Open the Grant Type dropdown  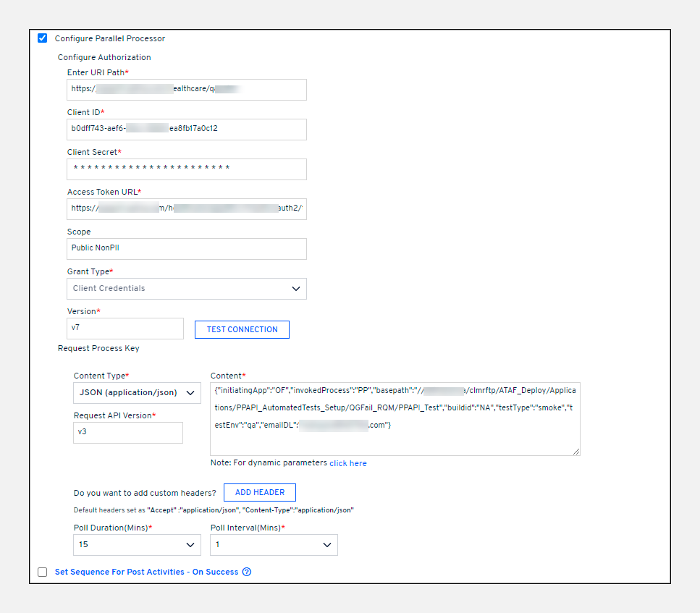pos(186,289)
